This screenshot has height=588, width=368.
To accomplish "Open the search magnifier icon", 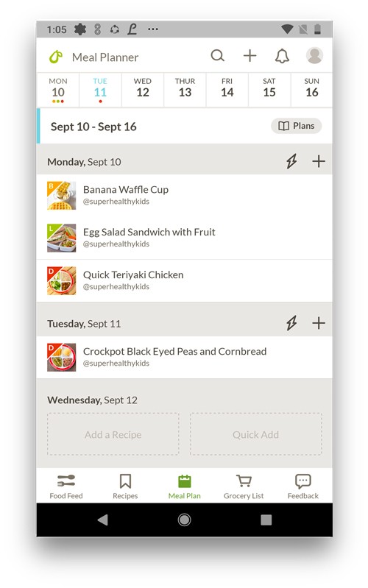I will tap(218, 56).
